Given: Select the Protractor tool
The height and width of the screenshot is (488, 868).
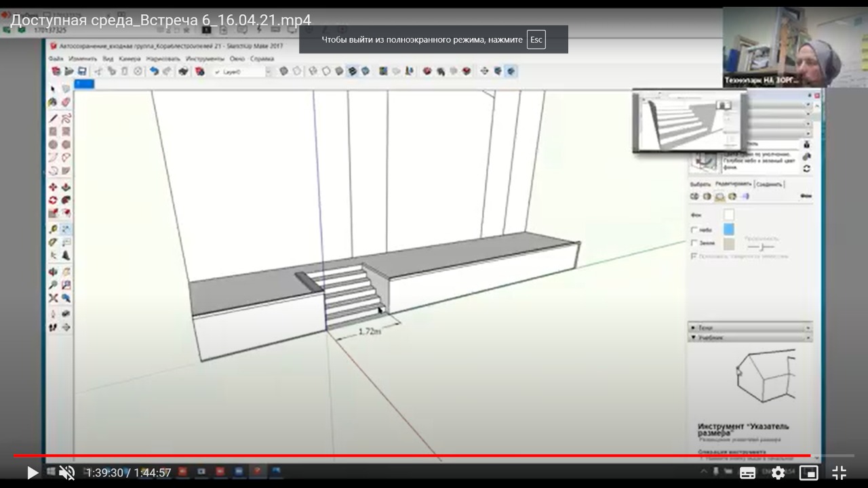Looking at the screenshot, I should click(x=53, y=242).
